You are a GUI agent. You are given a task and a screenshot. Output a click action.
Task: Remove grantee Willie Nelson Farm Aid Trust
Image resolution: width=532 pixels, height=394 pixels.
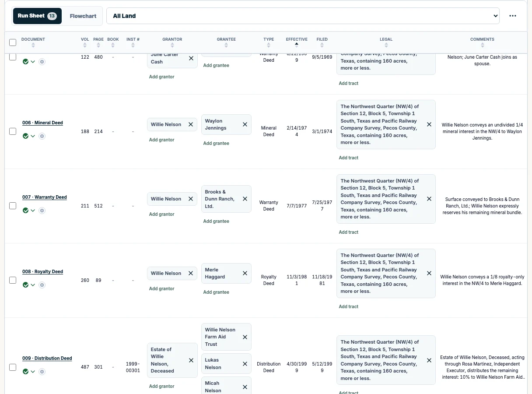tap(245, 337)
